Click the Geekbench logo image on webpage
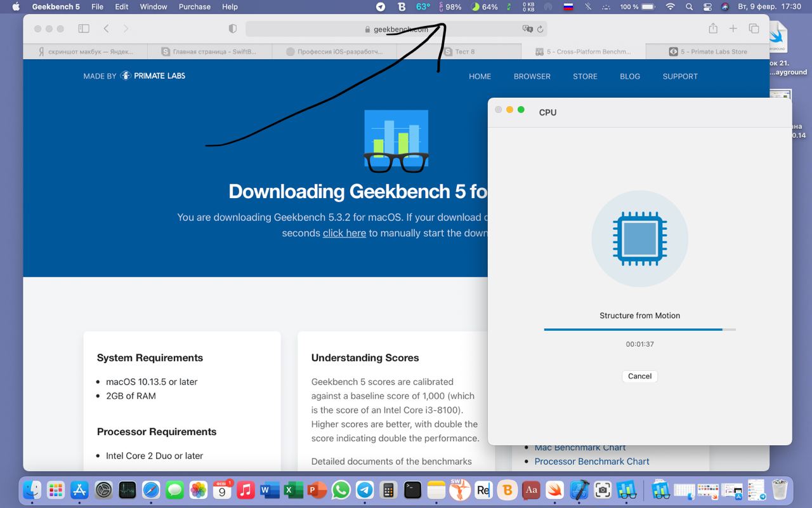The width and height of the screenshot is (812, 508). [x=396, y=141]
